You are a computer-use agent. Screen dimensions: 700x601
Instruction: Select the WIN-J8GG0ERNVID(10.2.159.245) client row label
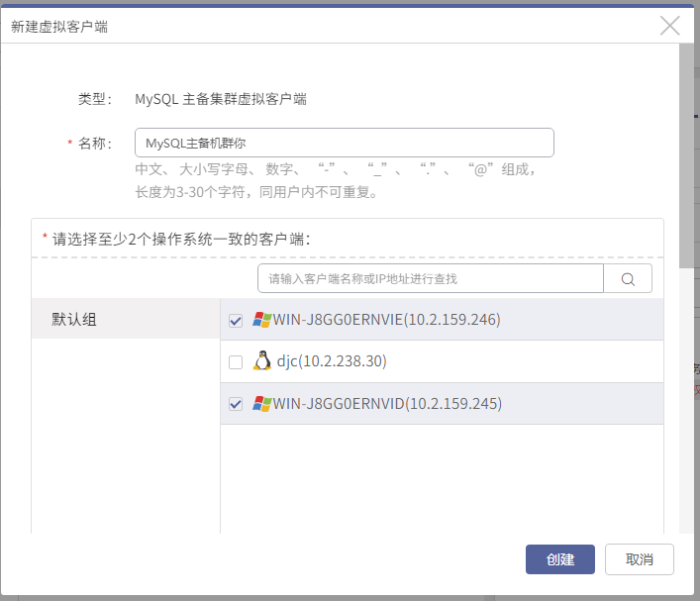[387, 404]
